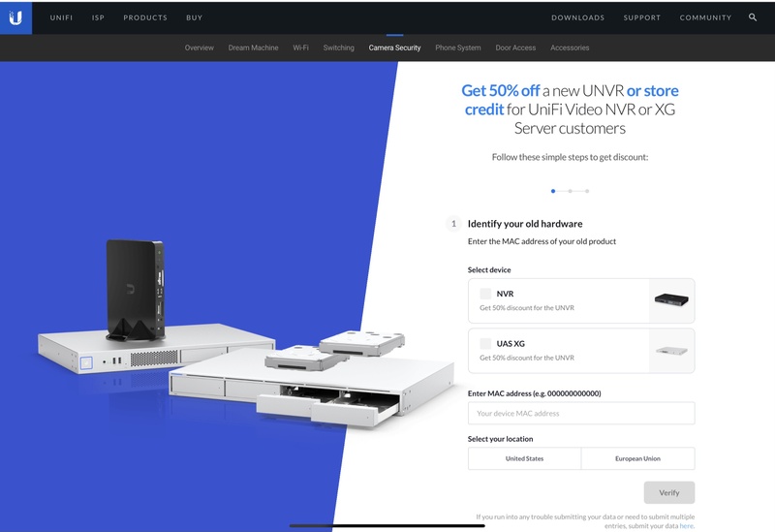The image size is (775, 532).
Task: Click 'Get 50% discount for the UNVR' under NVR
Action: tap(527, 308)
